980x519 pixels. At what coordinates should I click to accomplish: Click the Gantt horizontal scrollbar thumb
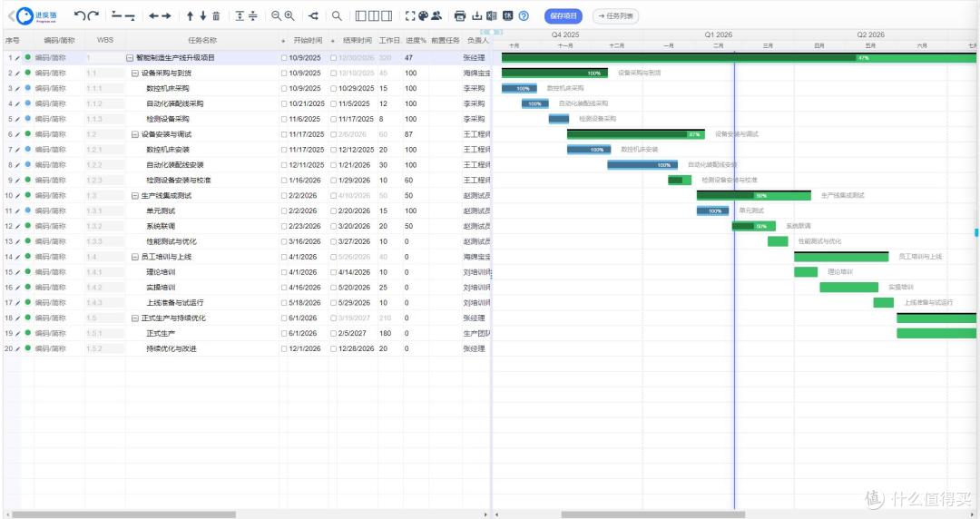pyautogui.click(x=653, y=514)
